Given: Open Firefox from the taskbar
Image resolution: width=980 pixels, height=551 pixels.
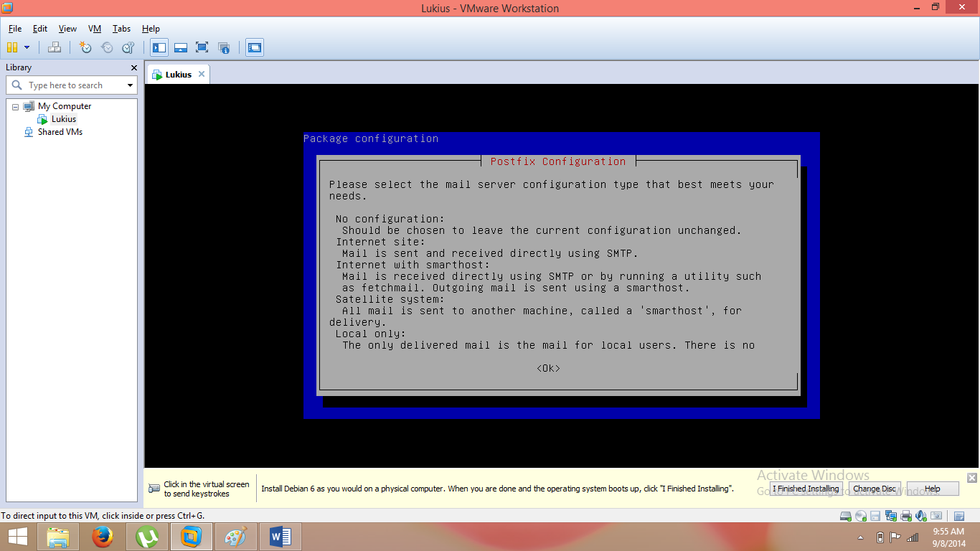Looking at the screenshot, I should [x=103, y=537].
